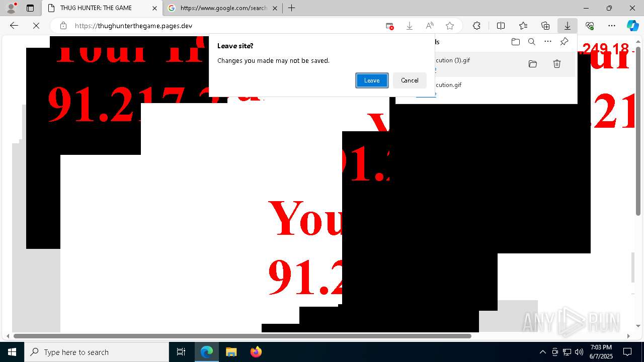Toggle Split screen view
Screen dimensions: 644x362
(501, 26)
